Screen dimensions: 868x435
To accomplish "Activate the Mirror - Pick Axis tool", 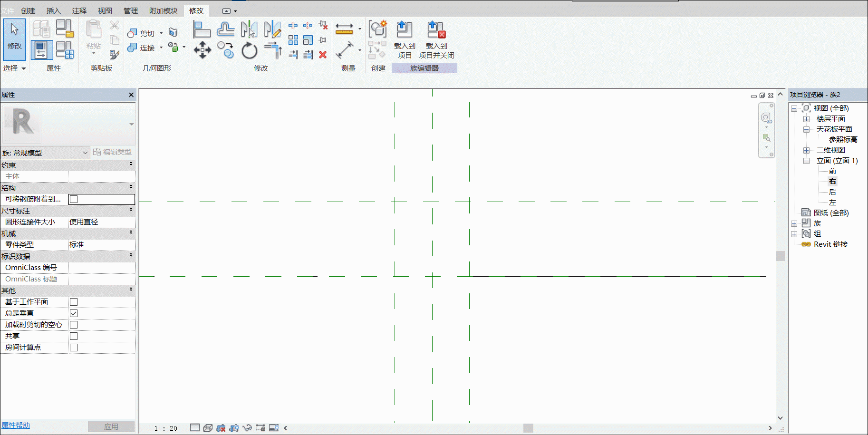I will (x=249, y=29).
